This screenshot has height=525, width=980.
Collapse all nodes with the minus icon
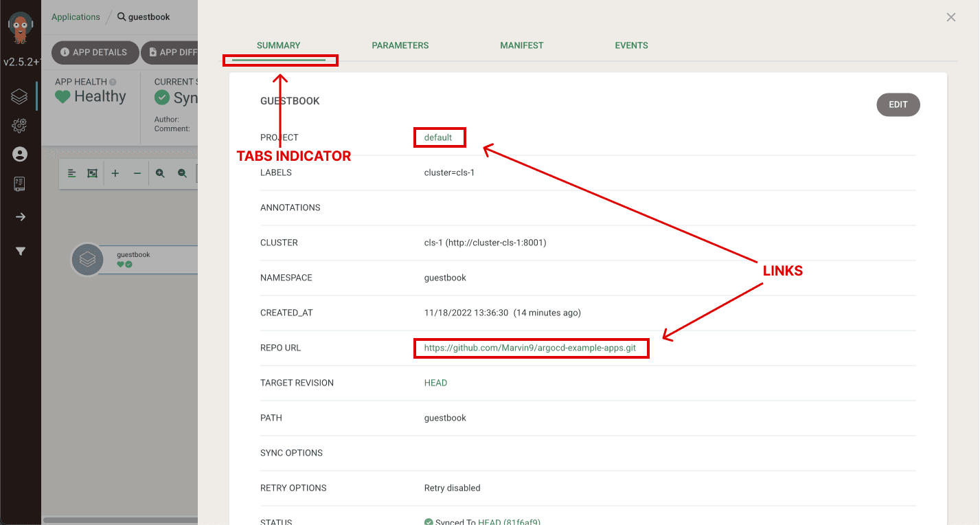tap(137, 173)
